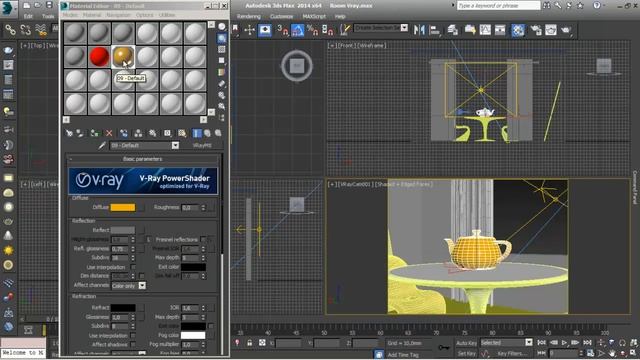Click the Align tool icon

(435, 30)
